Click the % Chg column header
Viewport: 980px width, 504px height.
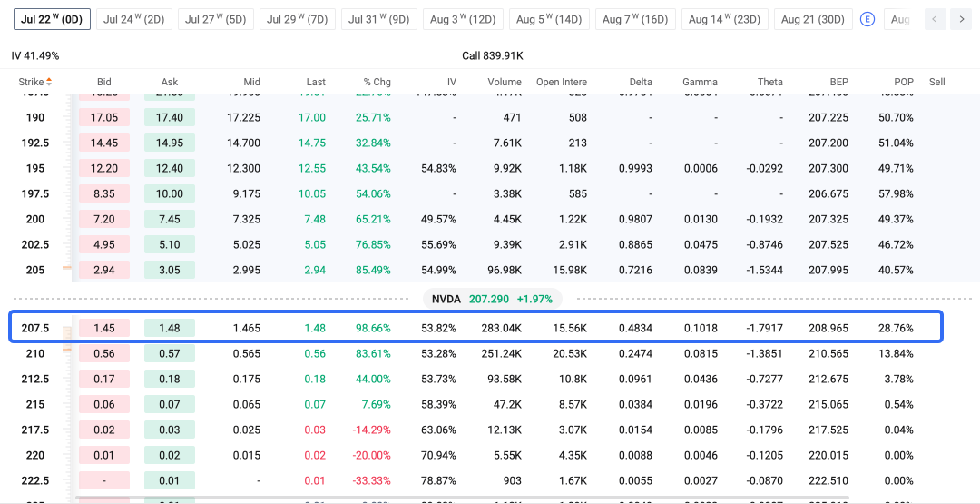(377, 82)
